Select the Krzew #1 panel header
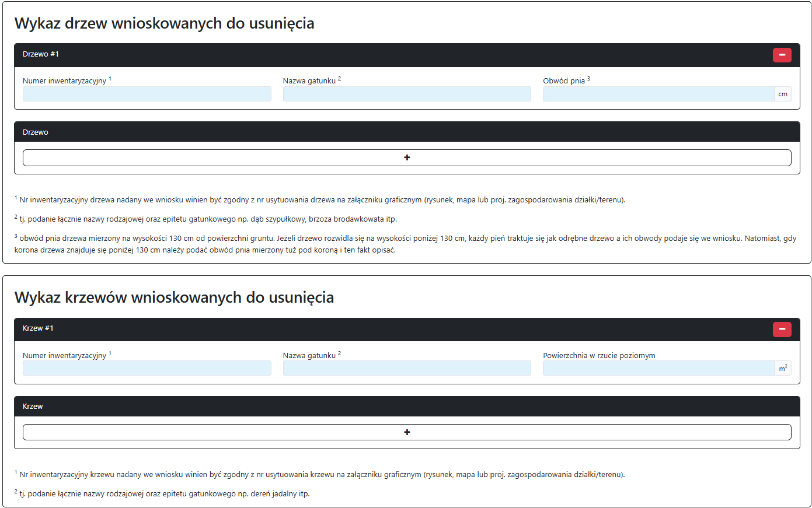The width and height of the screenshot is (812, 508). (x=38, y=329)
